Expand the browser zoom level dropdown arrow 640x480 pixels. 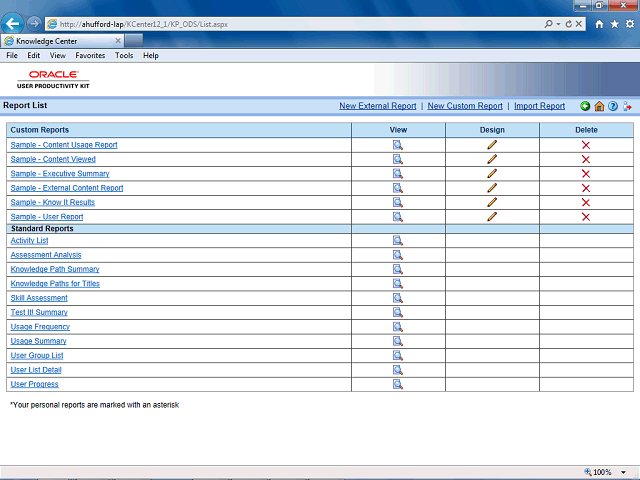tap(623, 472)
